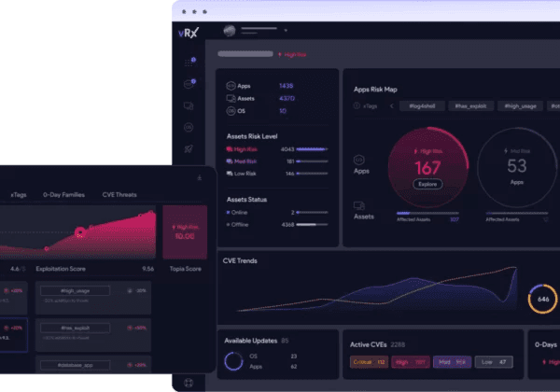Click the Active CVEs heading
This screenshot has width=560, height=392.
369,344
